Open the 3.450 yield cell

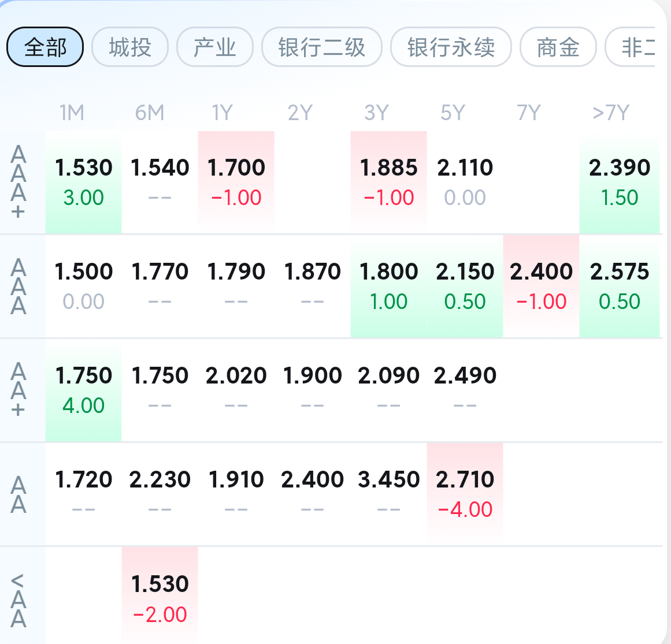click(x=388, y=494)
